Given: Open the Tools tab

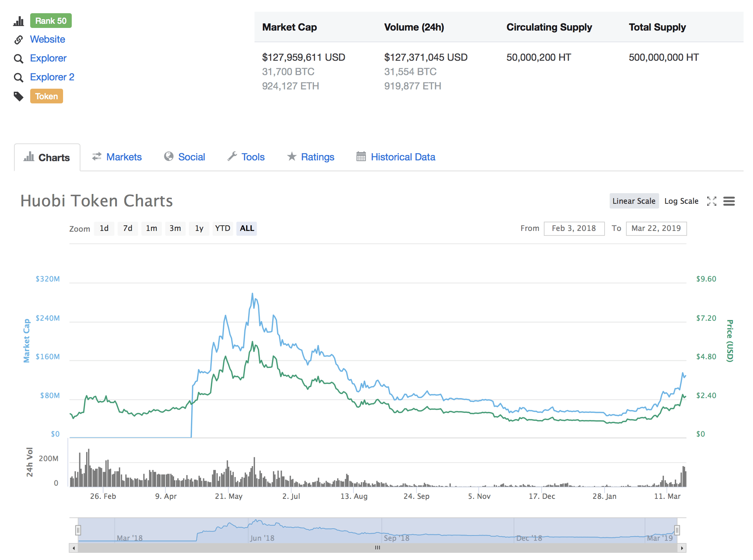Looking at the screenshot, I should pos(246,157).
